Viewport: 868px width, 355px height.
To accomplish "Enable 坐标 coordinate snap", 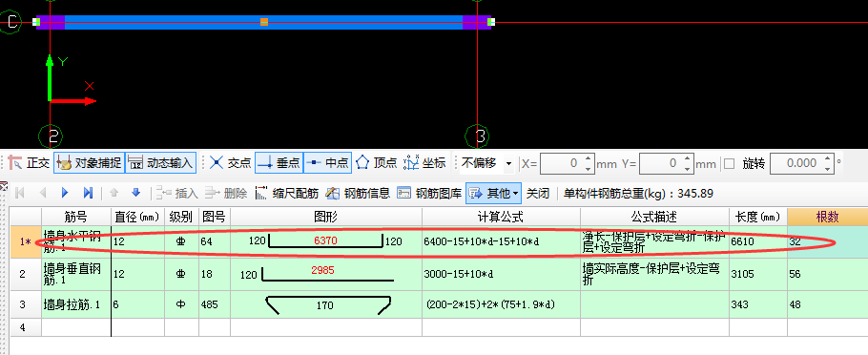I will [x=424, y=163].
